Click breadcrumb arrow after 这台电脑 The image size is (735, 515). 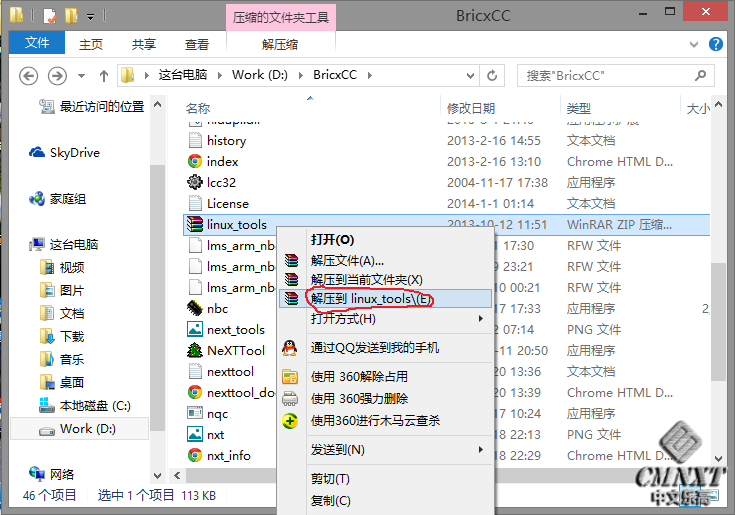click(x=219, y=75)
